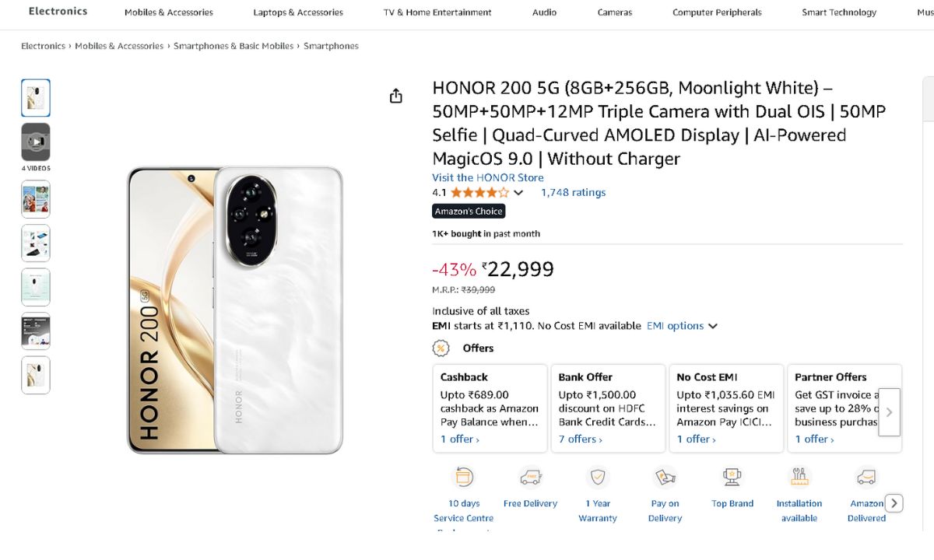Click the Installation available tools icon
934x560 pixels.
pos(799,477)
